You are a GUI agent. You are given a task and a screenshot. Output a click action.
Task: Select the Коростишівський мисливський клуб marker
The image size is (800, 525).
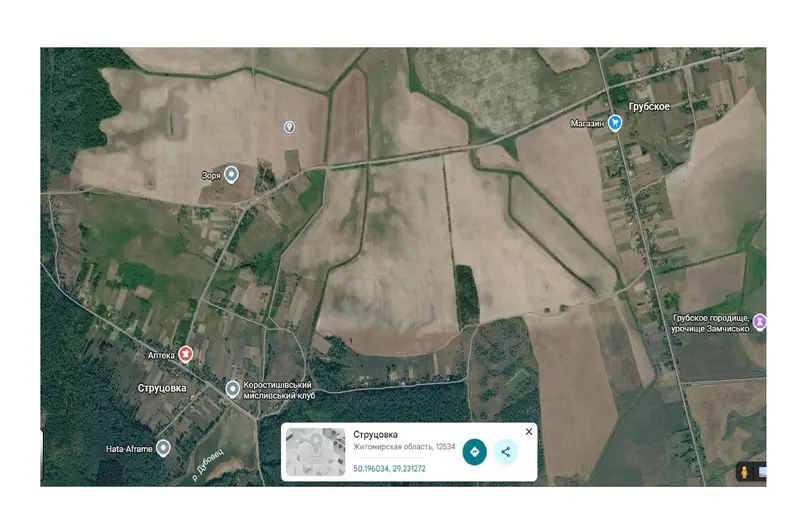pyautogui.click(x=233, y=389)
